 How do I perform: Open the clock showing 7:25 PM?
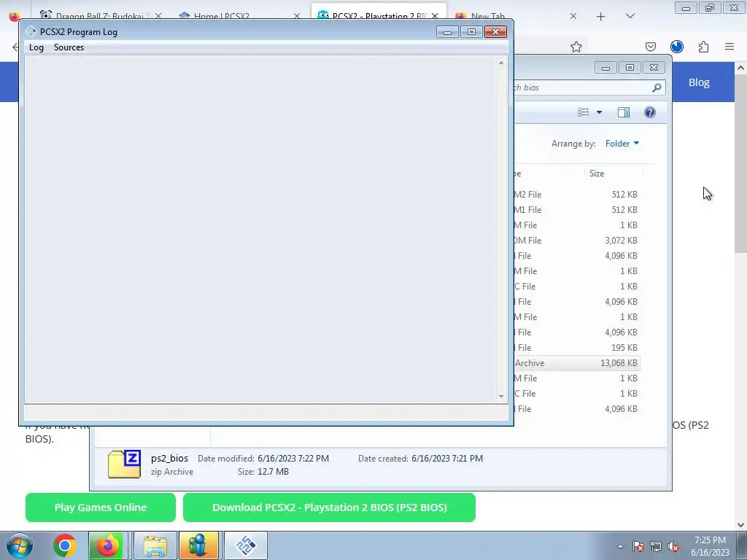click(x=710, y=546)
